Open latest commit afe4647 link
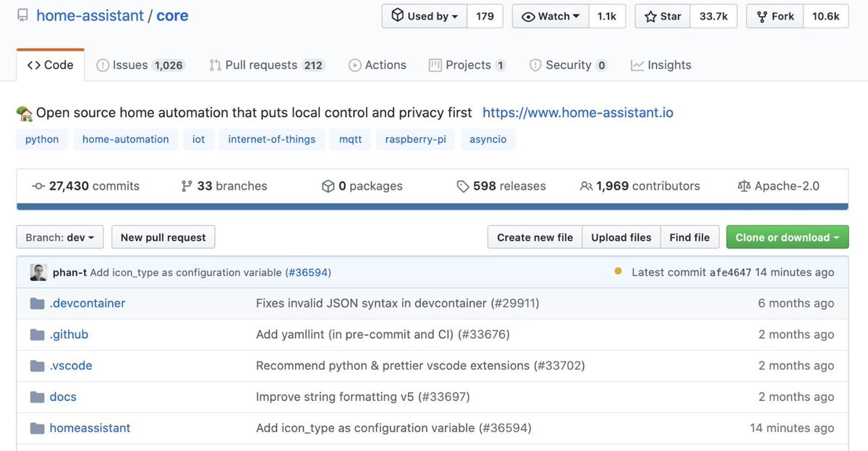Viewport: 868px width, 451px height. point(731,272)
